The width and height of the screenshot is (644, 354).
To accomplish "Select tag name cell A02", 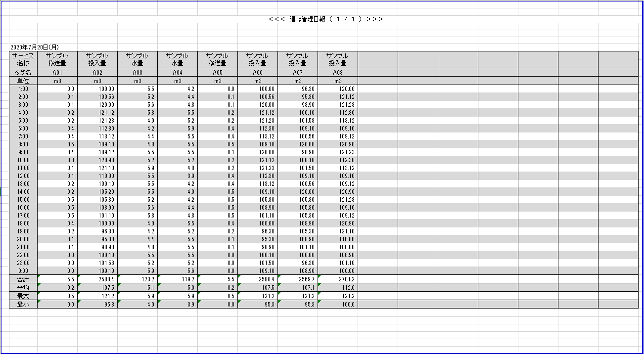I will [x=97, y=73].
